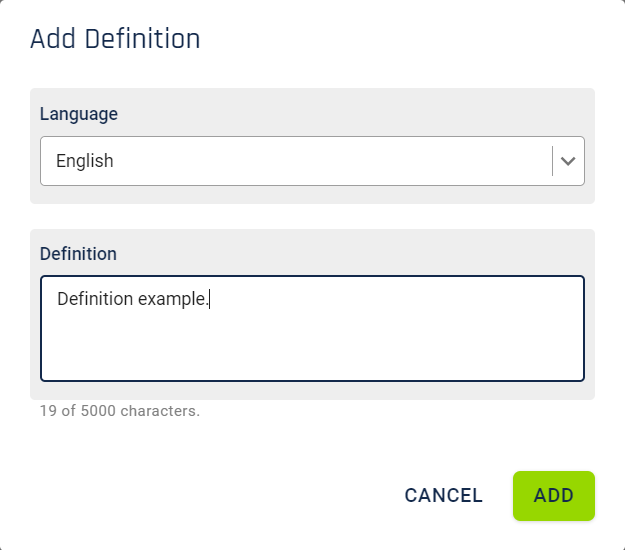Click the word 'example.' in the Definition box
This screenshot has width=625, height=550.
(173, 299)
